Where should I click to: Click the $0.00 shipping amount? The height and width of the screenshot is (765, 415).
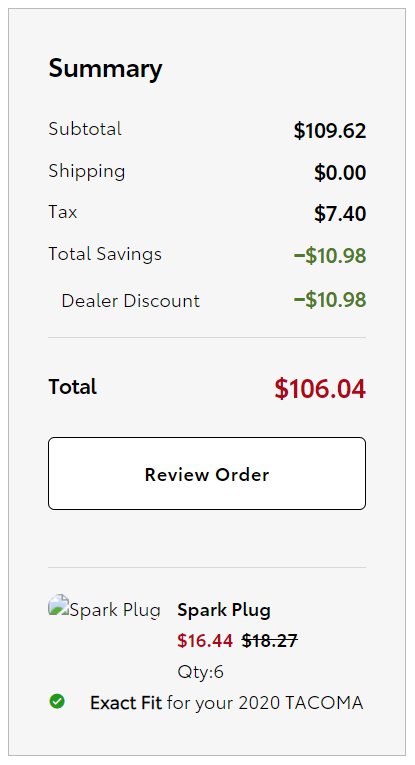coord(340,173)
